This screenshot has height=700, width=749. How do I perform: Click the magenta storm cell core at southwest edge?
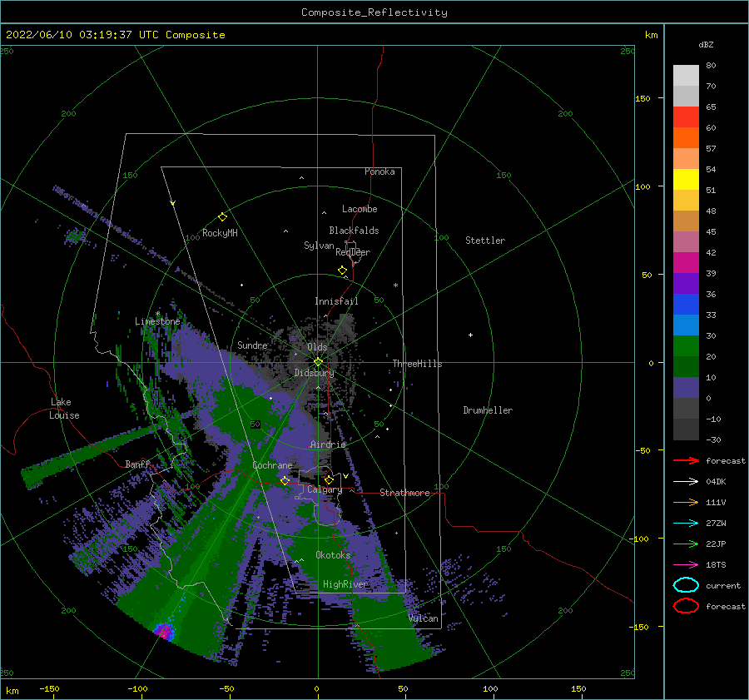[164, 631]
